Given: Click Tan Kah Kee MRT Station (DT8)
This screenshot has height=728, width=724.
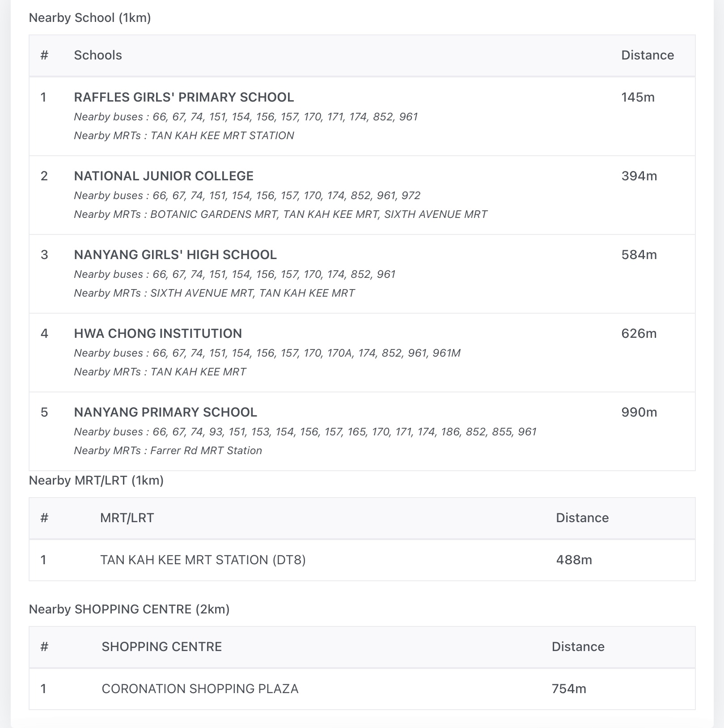Looking at the screenshot, I should click(x=203, y=560).
